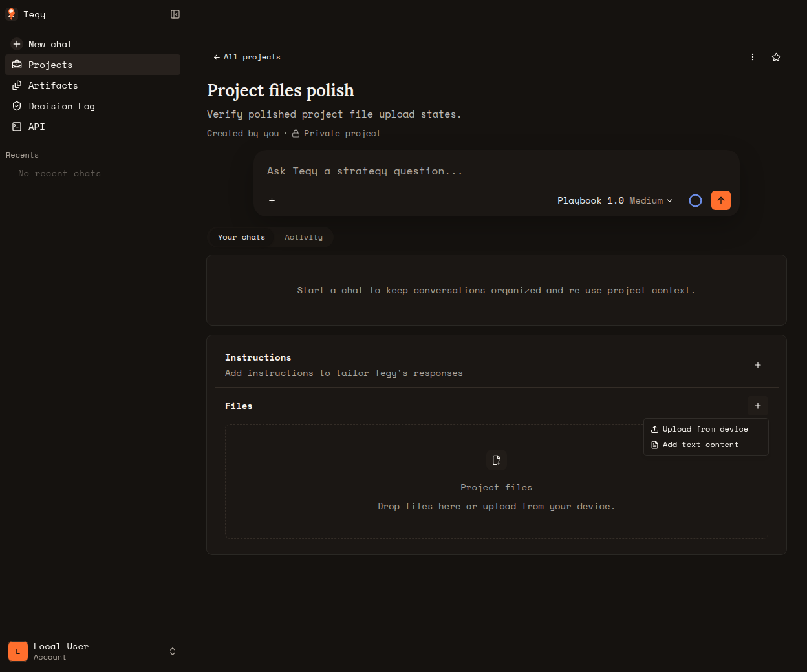
Task: Go to Decision Log
Action: point(92,106)
